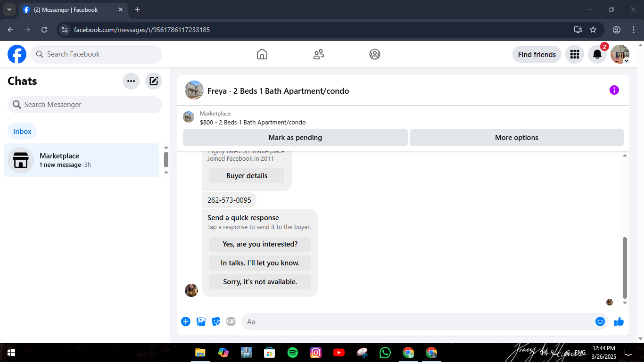Close the Messenger browser tab
The width and height of the screenshot is (644, 362).
(x=121, y=9)
